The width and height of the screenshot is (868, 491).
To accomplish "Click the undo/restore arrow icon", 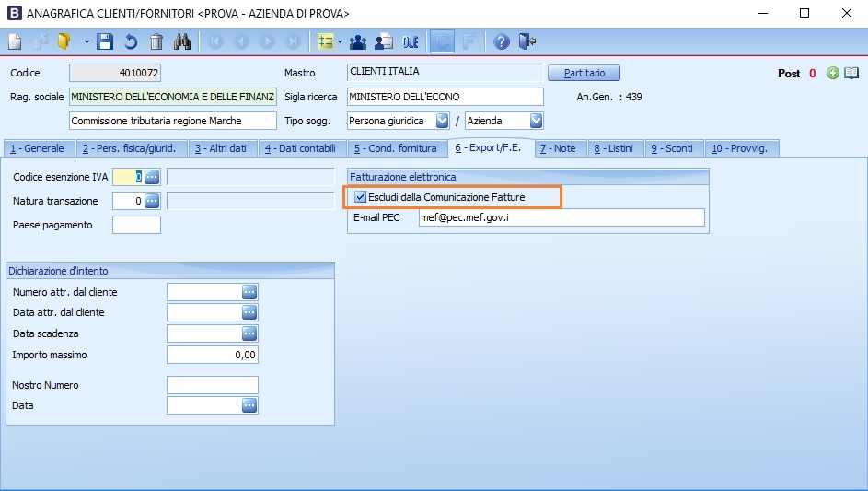I will point(131,41).
